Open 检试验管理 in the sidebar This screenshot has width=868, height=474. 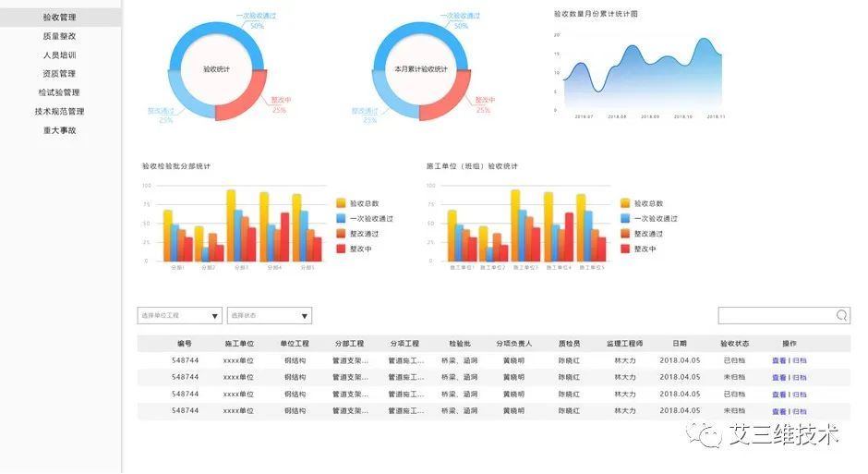tap(60, 92)
